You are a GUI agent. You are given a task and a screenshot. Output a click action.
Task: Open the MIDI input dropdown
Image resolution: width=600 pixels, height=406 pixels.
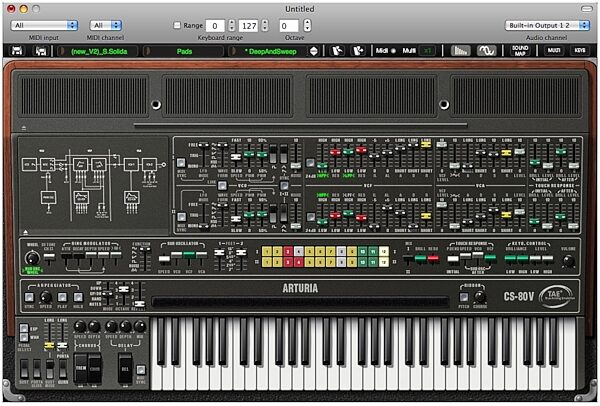[x=44, y=25]
